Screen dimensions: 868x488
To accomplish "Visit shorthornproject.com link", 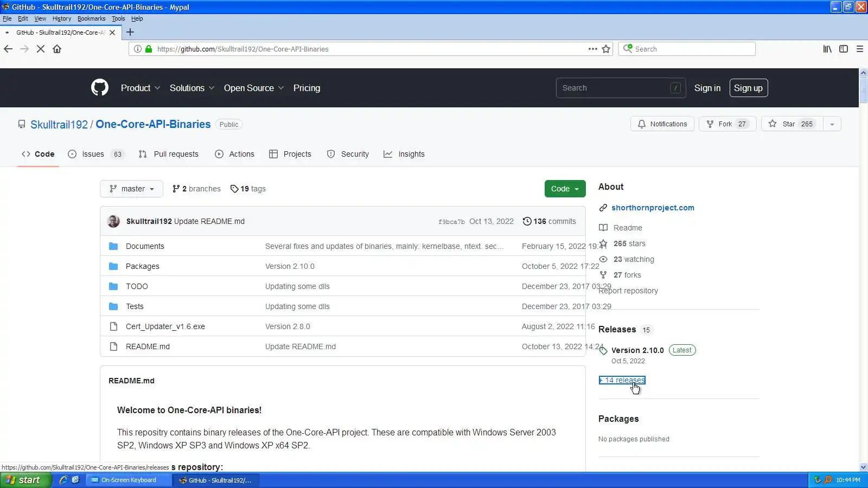I will click(x=653, y=208).
